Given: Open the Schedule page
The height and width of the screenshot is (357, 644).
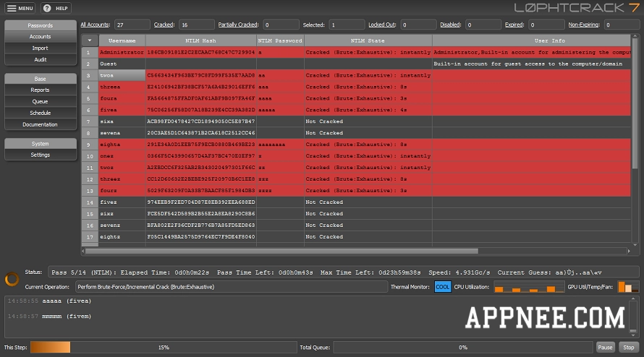Looking at the screenshot, I should [41, 113].
